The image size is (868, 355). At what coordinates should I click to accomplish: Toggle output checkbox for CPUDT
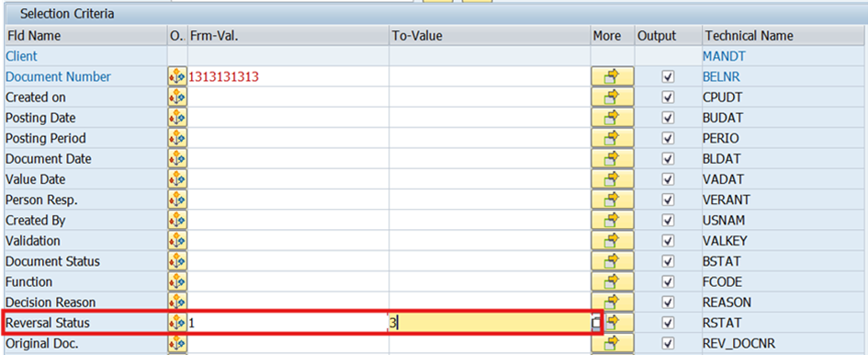tap(668, 97)
